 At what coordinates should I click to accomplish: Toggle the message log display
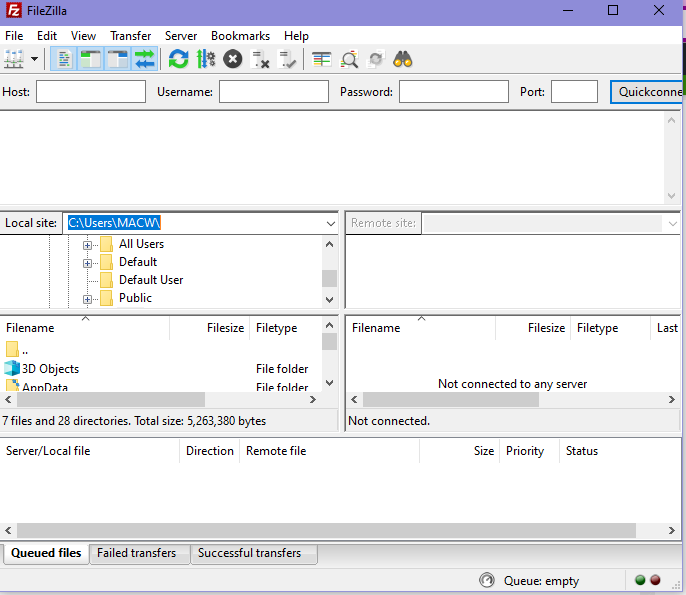(x=64, y=59)
